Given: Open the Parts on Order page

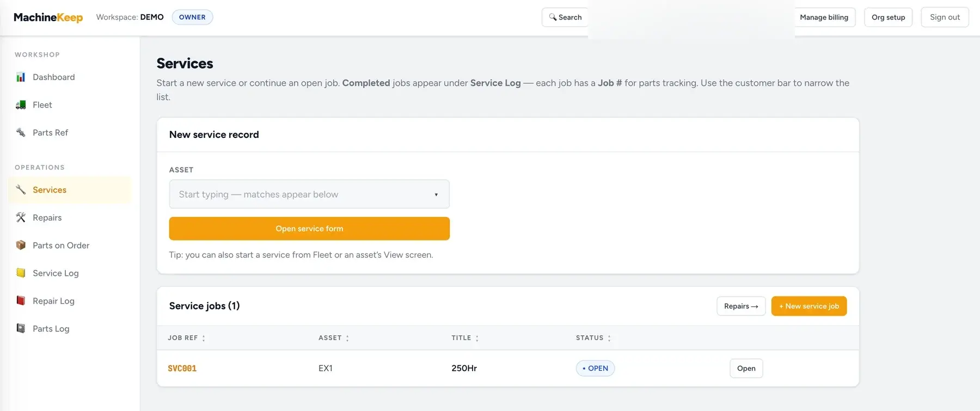Looking at the screenshot, I should coord(70,245).
